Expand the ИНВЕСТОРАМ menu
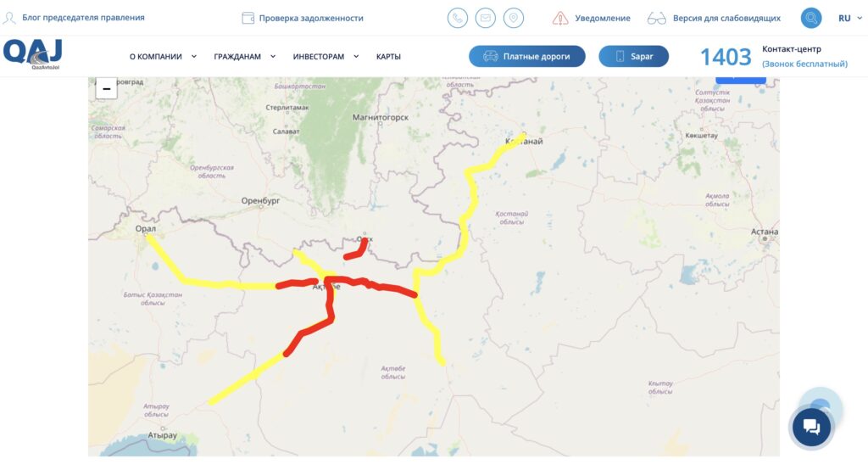Viewport: 868px width, 470px height. pyautogui.click(x=325, y=57)
